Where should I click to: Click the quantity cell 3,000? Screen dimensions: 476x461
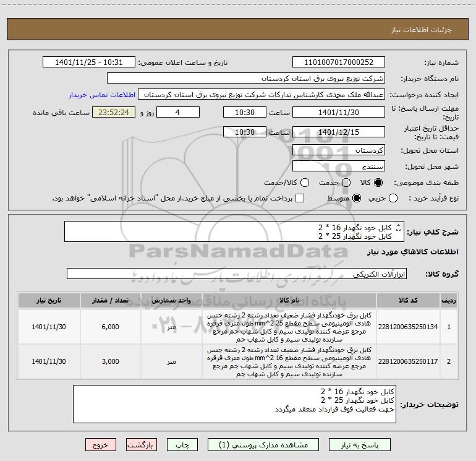coord(111,361)
